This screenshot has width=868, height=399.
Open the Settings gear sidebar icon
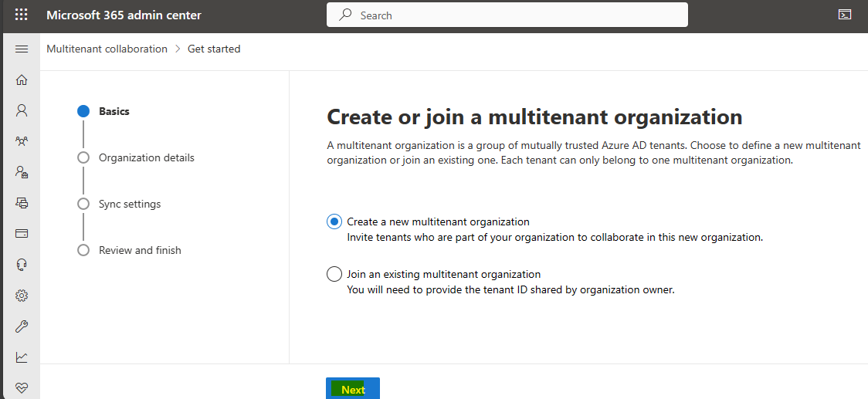tap(22, 296)
